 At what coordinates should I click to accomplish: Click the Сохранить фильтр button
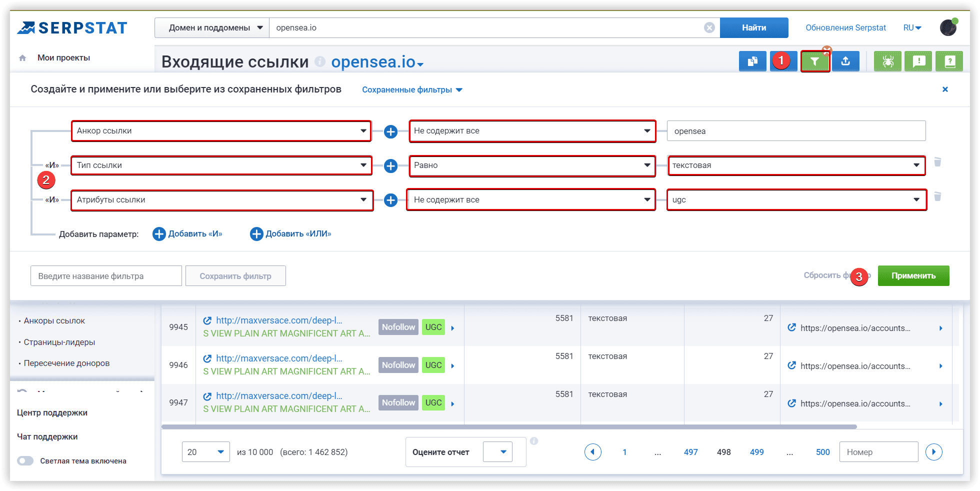(x=235, y=276)
